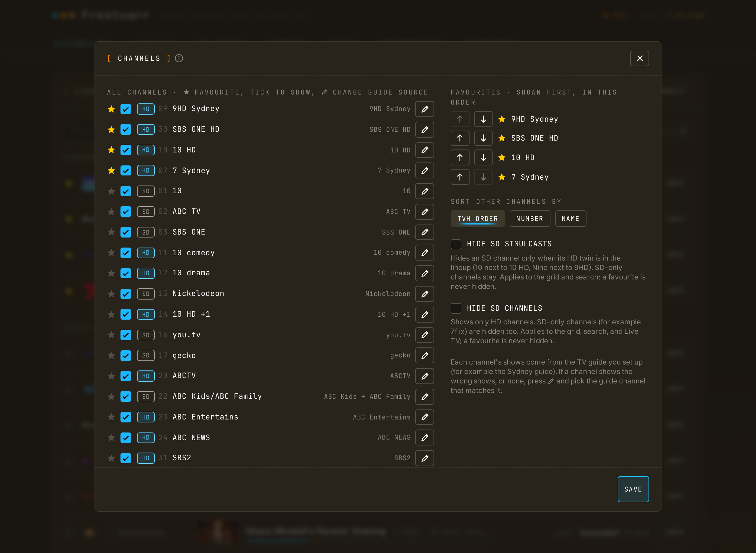Viewport: 756px width, 553px height.
Task: Click the 9HD Sydney favourites entry
Action: pos(535,119)
